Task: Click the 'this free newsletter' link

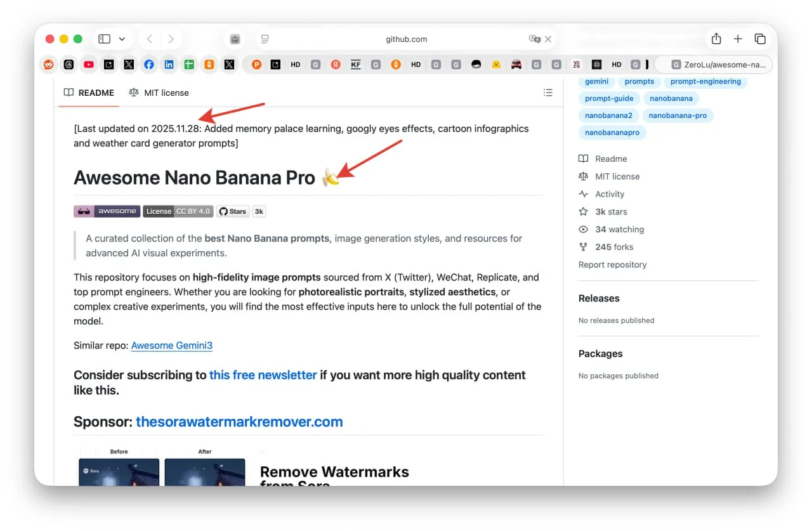Action: [x=263, y=375]
